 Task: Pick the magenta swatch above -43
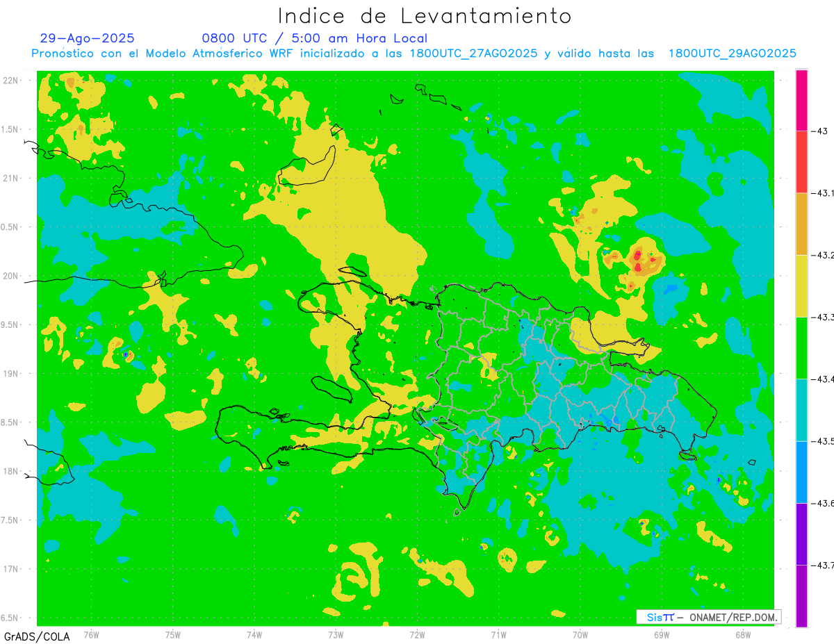point(801,100)
